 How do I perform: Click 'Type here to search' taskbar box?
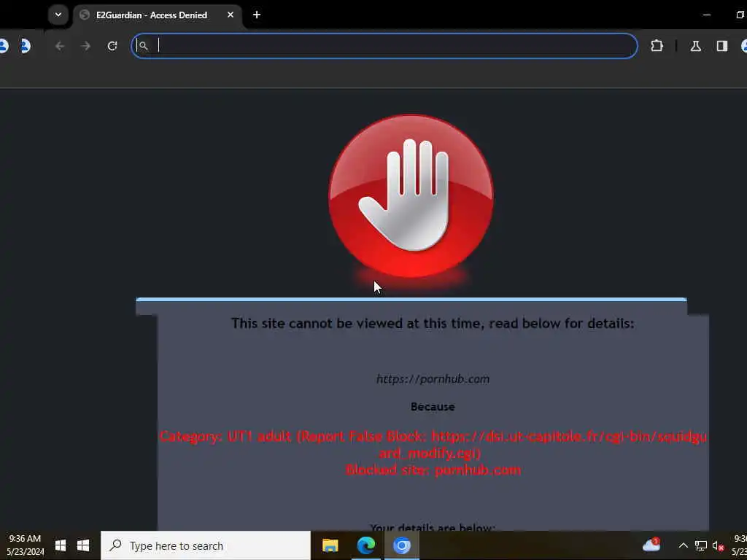206,545
